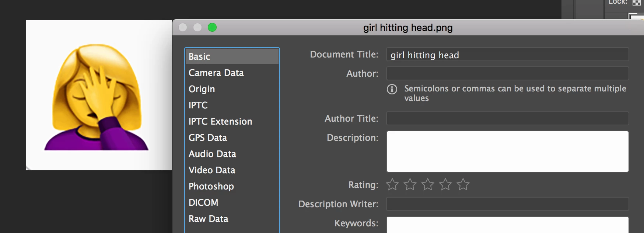The width and height of the screenshot is (644, 233).
Task: Switch to the Raw Data category
Action: point(232,219)
